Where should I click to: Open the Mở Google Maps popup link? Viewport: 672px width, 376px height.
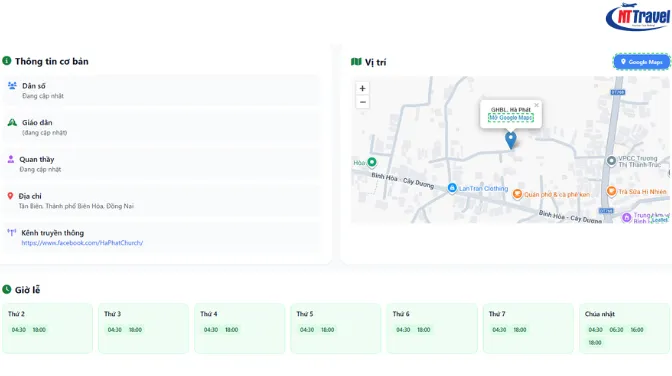[511, 117]
